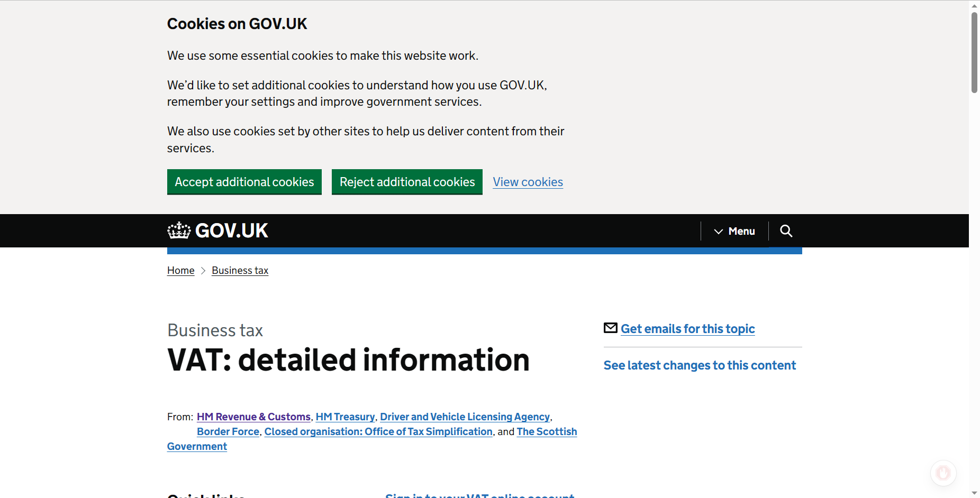The width and height of the screenshot is (980, 498).
Task: Click the floating hand extension icon
Action: coord(943,473)
